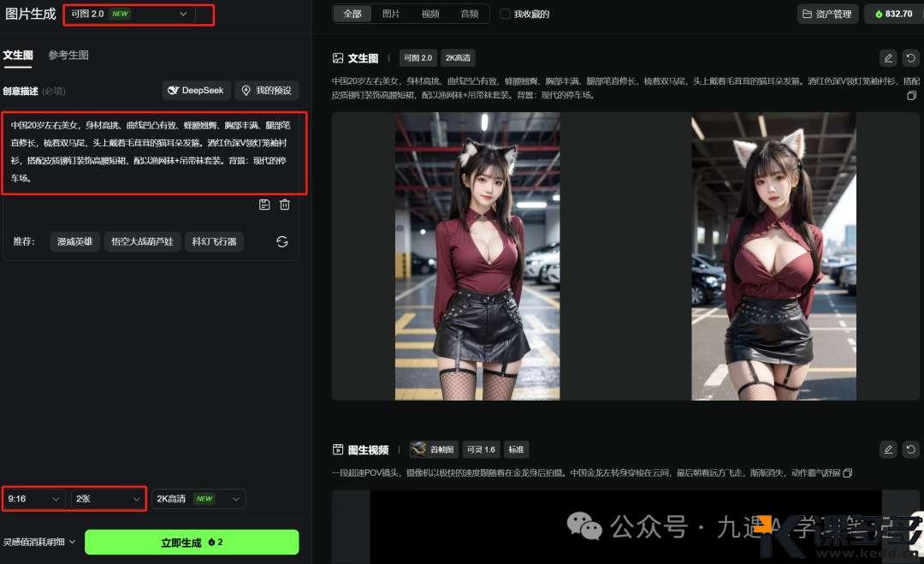924x564 pixels.
Task: Copy the 文生图 prompt text using copy icon
Action: point(911,96)
